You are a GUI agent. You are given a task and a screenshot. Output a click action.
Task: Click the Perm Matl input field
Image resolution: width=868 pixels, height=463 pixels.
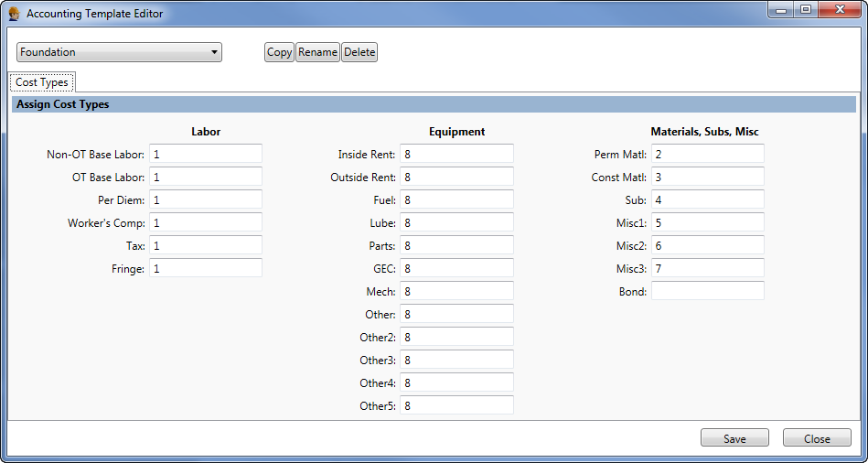(x=707, y=154)
